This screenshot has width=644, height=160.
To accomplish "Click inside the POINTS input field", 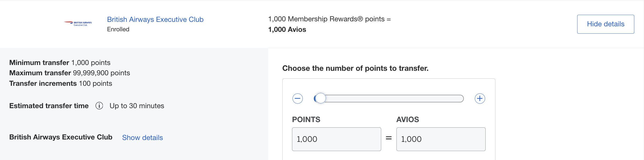I will [336, 139].
